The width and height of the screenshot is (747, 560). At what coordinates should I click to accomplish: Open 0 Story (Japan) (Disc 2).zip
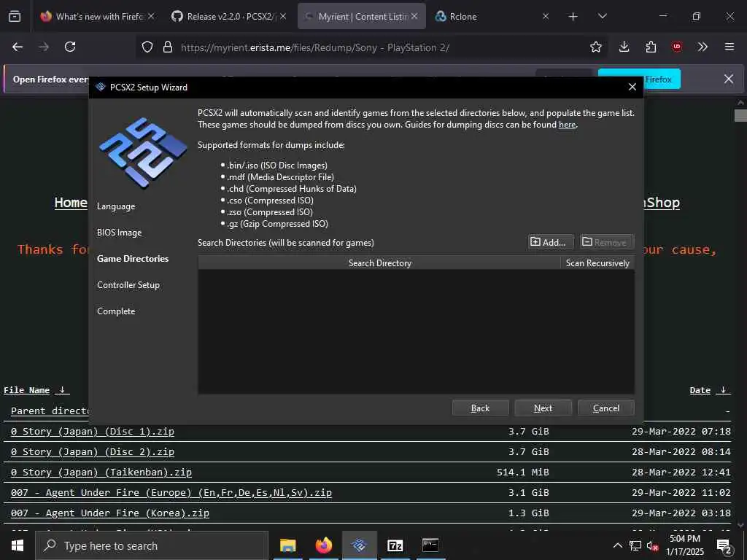pyautogui.click(x=93, y=452)
